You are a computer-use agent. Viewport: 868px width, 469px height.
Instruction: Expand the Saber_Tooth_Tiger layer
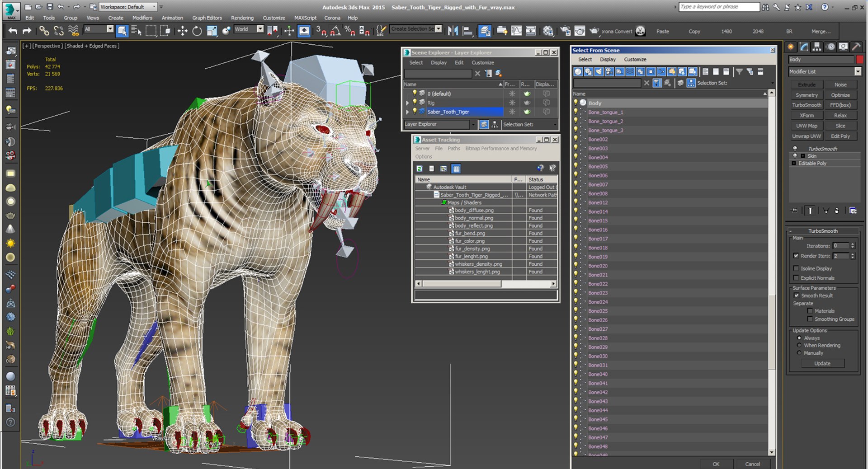click(x=407, y=112)
